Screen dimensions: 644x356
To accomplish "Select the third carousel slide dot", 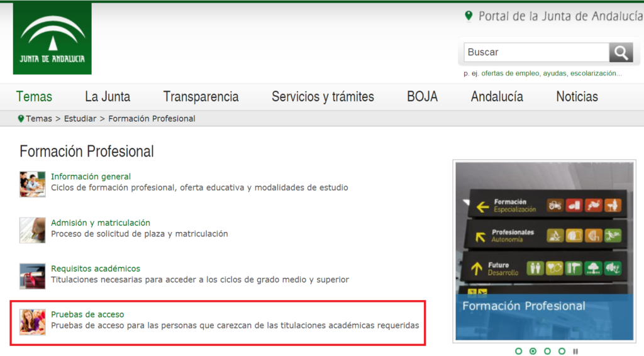I will (547, 351).
